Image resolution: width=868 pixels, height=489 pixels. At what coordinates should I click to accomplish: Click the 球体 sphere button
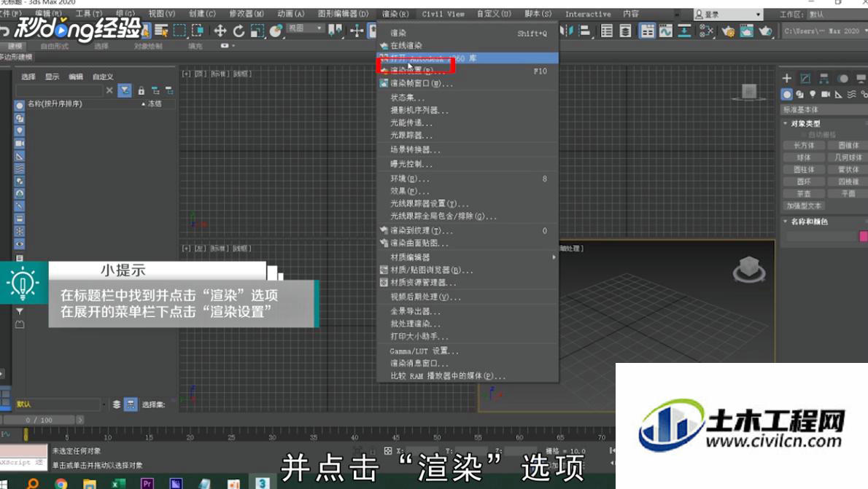(x=804, y=157)
